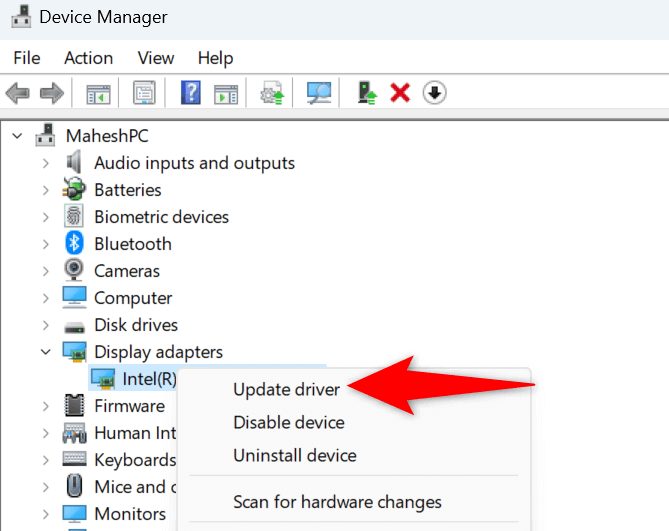Choose Update driver from context menu
The width and height of the screenshot is (669, 531).
click(286, 389)
